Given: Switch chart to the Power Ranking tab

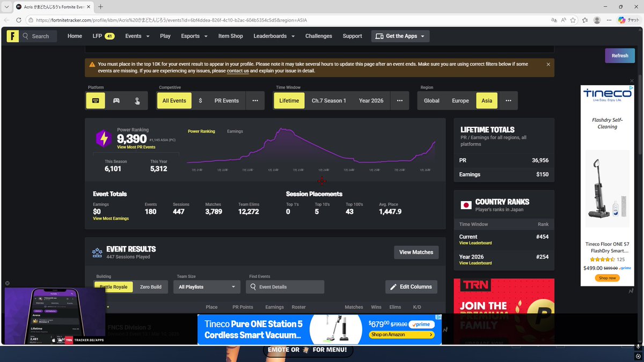Looking at the screenshot, I should click(201, 131).
